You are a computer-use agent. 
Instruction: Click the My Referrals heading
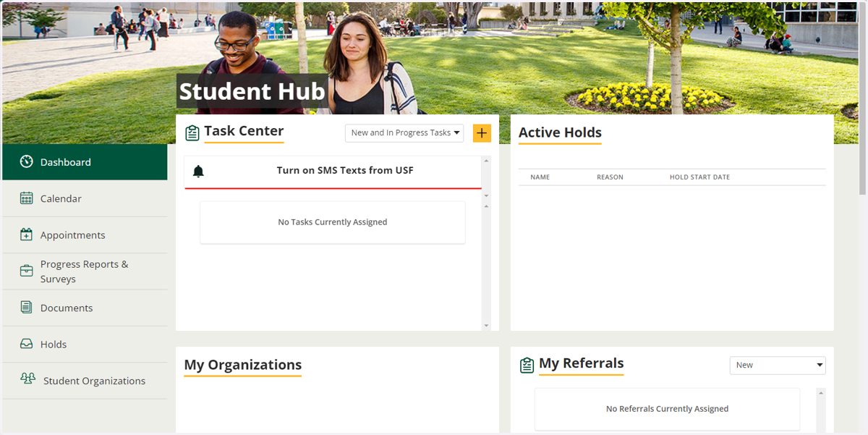(x=581, y=363)
